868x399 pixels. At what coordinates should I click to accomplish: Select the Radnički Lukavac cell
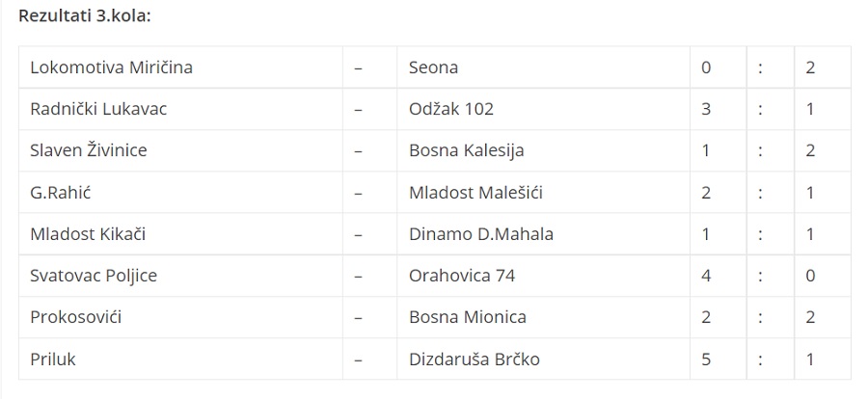click(98, 109)
